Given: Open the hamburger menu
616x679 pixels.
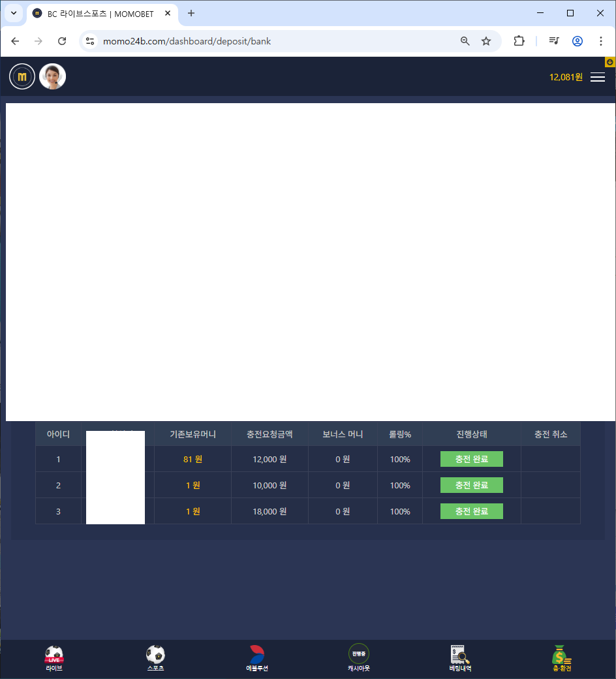Looking at the screenshot, I should pos(597,77).
